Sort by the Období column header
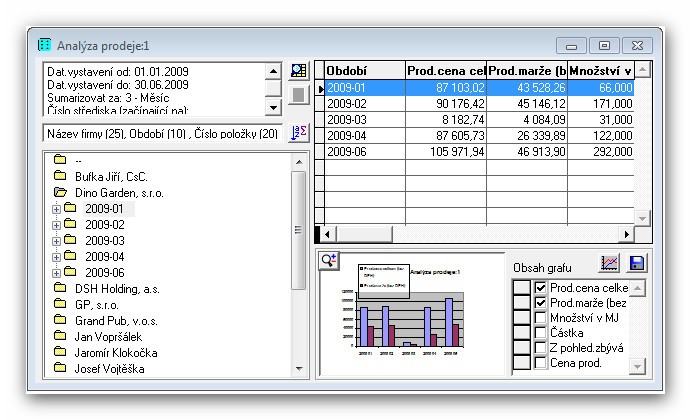 click(x=363, y=70)
